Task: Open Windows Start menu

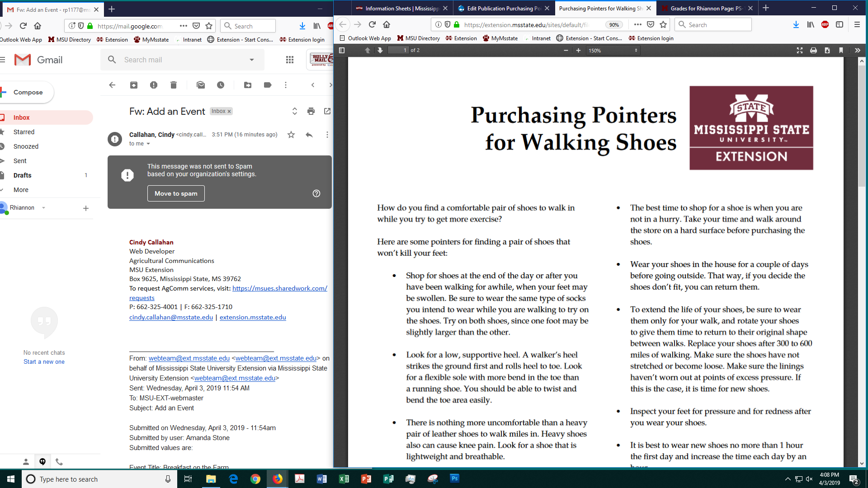Action: pos(11,479)
